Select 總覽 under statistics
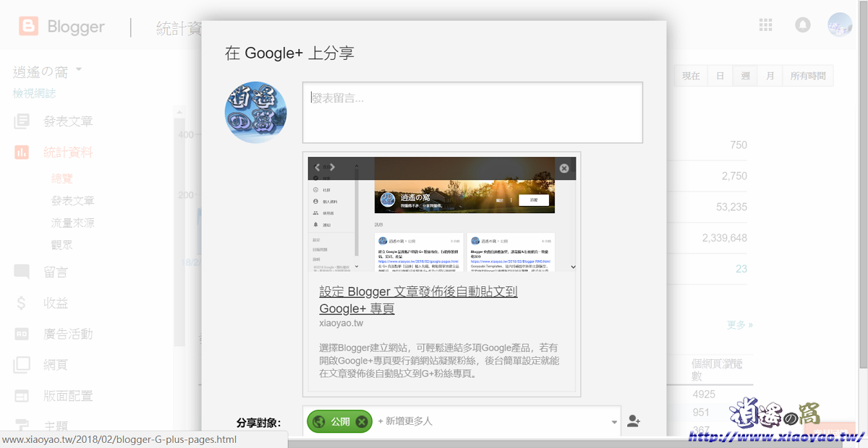 (x=61, y=178)
